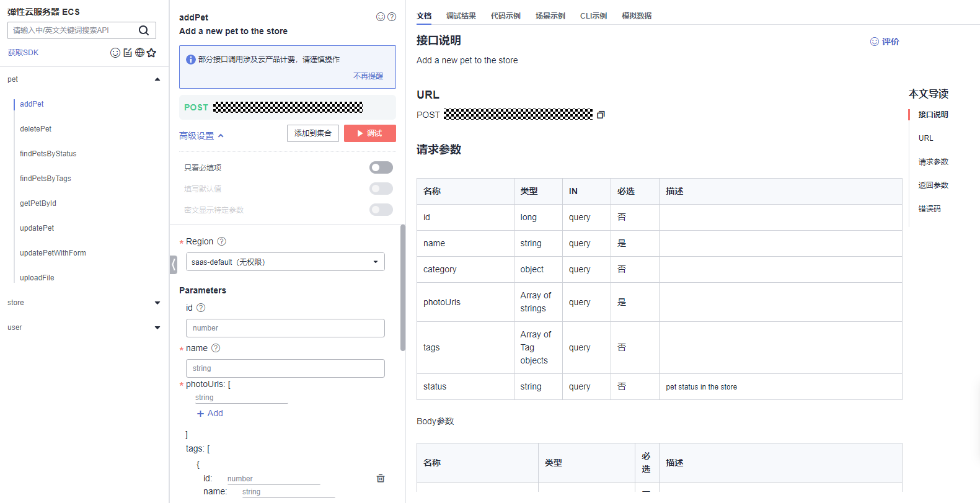Switch to the 调试结果 tab
Image resolution: width=980 pixels, height=503 pixels.
pyautogui.click(x=461, y=16)
